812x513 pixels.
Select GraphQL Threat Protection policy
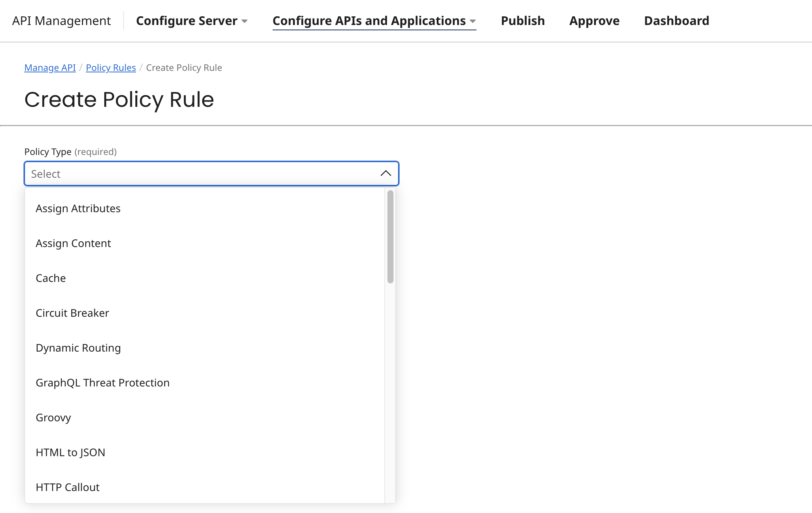pos(102,382)
